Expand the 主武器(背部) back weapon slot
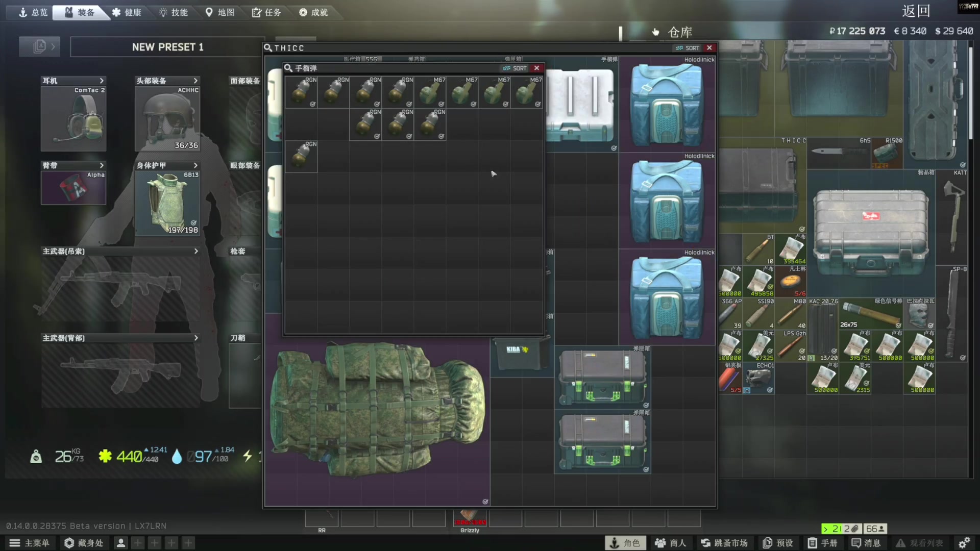 [195, 338]
